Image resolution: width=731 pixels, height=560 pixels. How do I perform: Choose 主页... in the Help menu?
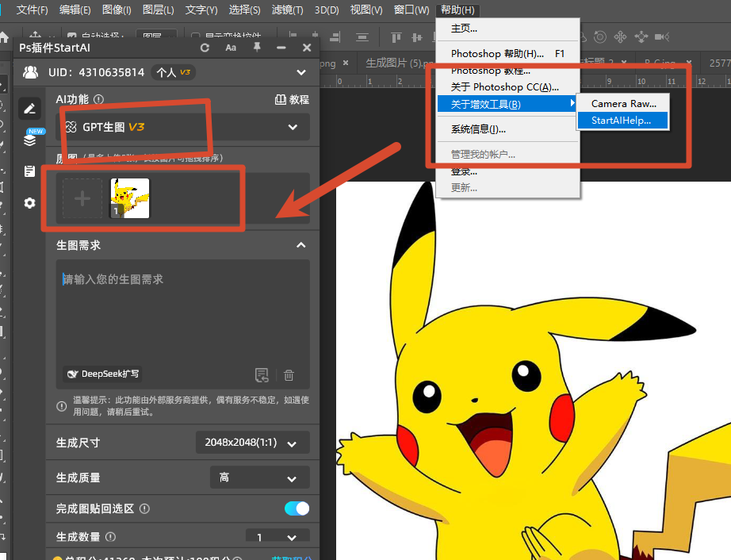click(x=508, y=29)
